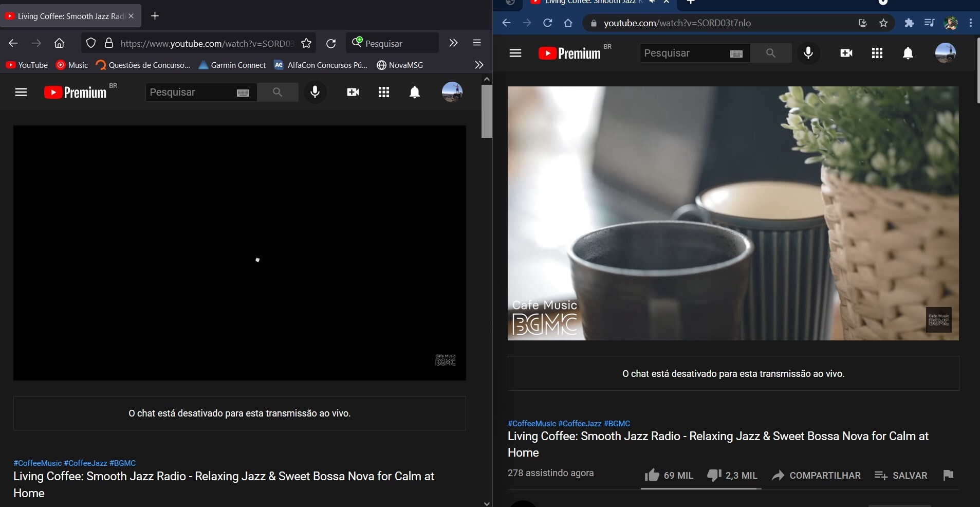Open virtual keyboard in Firefox YouTube search
Viewport: 980px width, 507px height.
(243, 93)
